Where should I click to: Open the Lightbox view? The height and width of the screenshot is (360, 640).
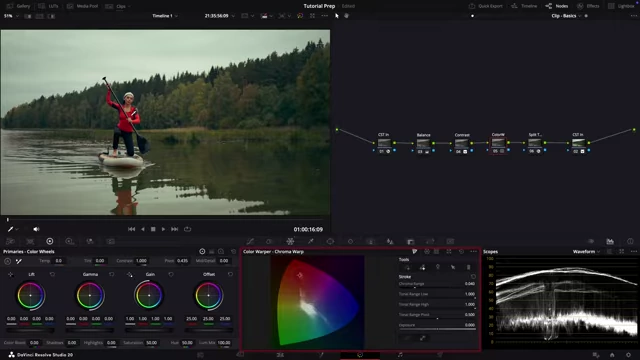[621, 6]
